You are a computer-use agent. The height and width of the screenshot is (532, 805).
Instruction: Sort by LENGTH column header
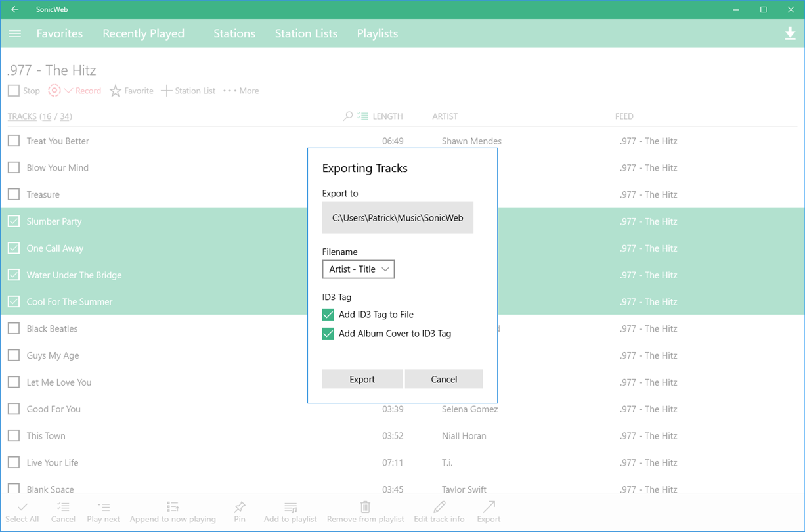pyautogui.click(x=388, y=116)
